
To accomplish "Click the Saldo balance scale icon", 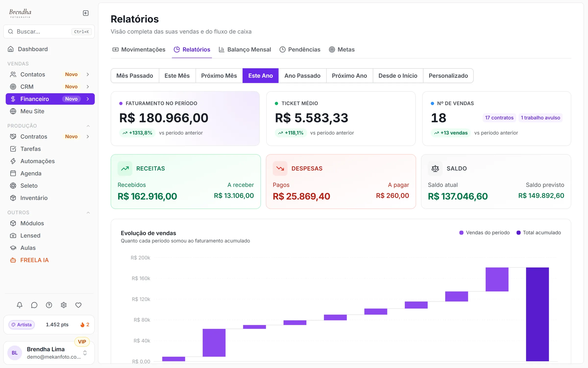I will pos(435,168).
